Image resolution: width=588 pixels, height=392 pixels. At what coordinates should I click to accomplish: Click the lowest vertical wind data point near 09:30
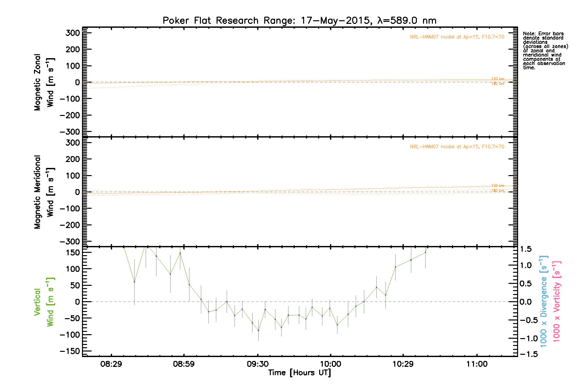[258, 330]
